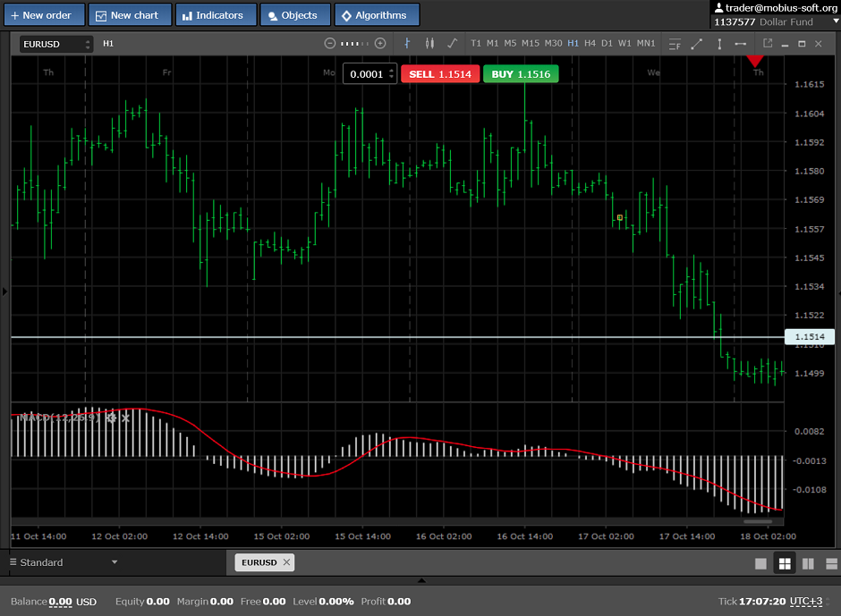Expand the left side panel arrow

point(4,291)
